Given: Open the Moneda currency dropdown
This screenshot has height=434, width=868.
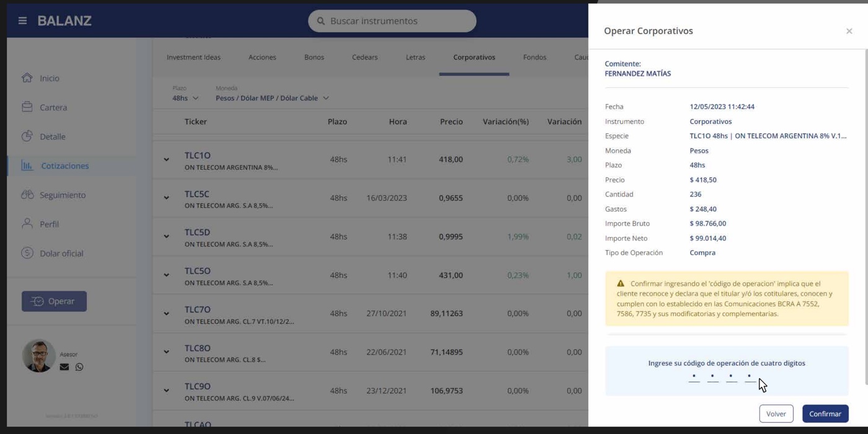Looking at the screenshot, I should [272, 98].
